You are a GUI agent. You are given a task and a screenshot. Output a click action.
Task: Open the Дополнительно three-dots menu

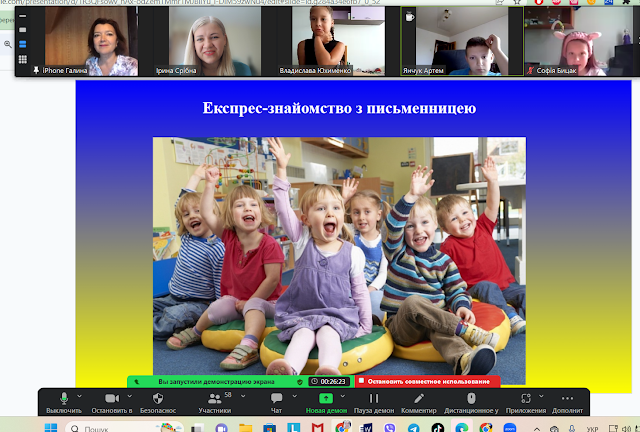[567, 402]
